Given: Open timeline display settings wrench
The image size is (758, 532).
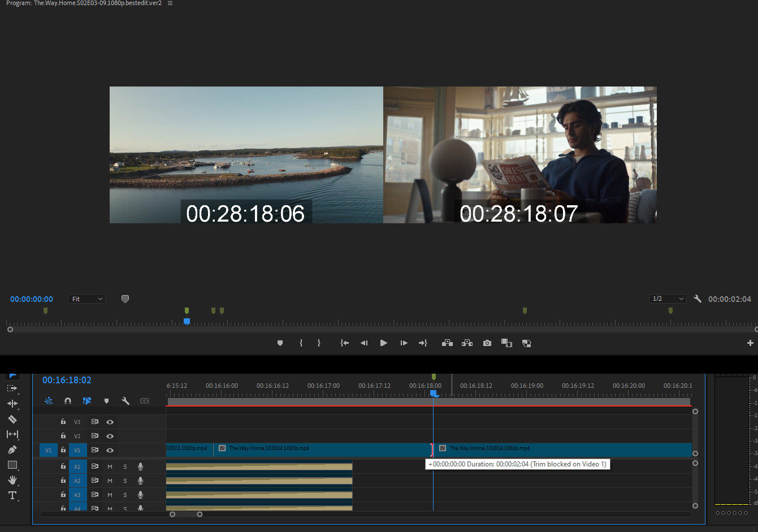Looking at the screenshot, I should pos(125,401).
